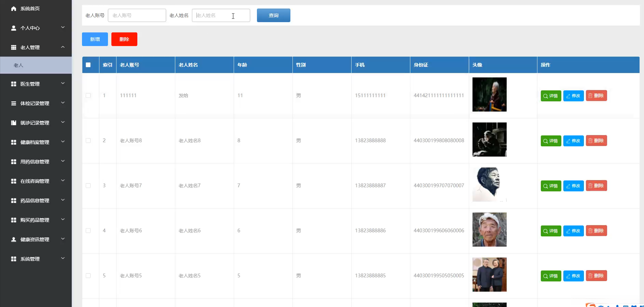Click the user icon beside 个人中心
Image resolution: width=644 pixels, height=307 pixels.
pyautogui.click(x=14, y=28)
